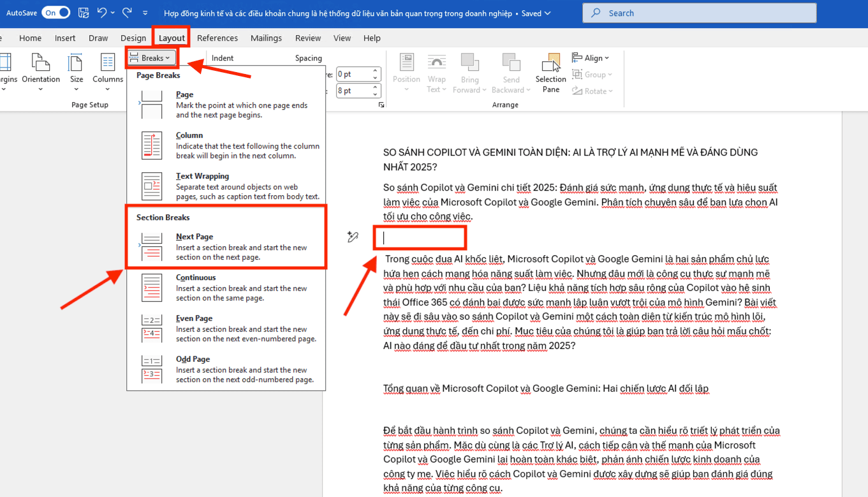Click the Undo icon
The image size is (868, 497).
(102, 13)
